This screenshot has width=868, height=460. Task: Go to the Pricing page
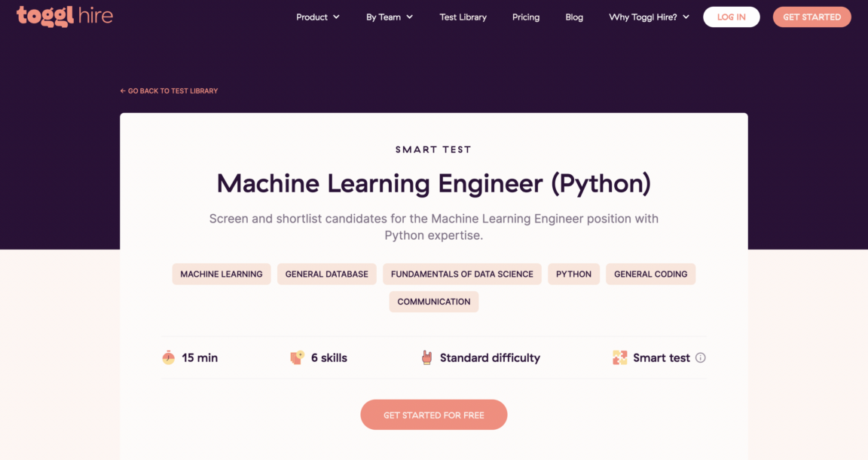click(x=526, y=17)
